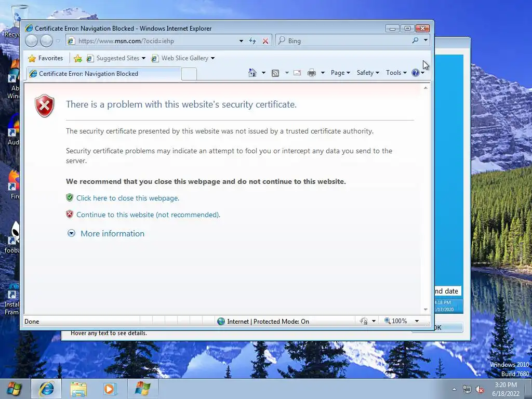The height and width of the screenshot is (399, 532).
Task: Open Suggested Sites link
Action: (116, 58)
